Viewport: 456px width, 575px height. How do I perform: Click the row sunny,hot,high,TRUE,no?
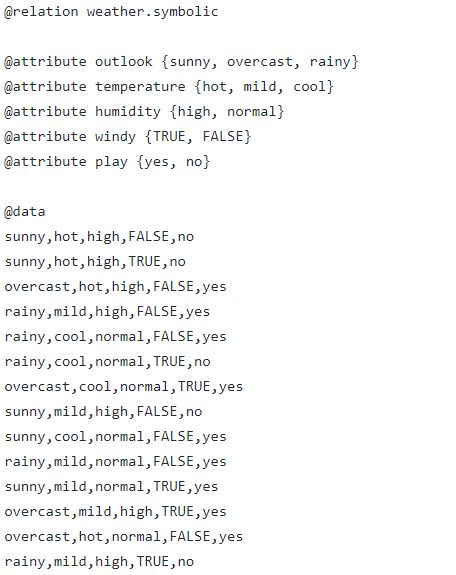point(95,262)
